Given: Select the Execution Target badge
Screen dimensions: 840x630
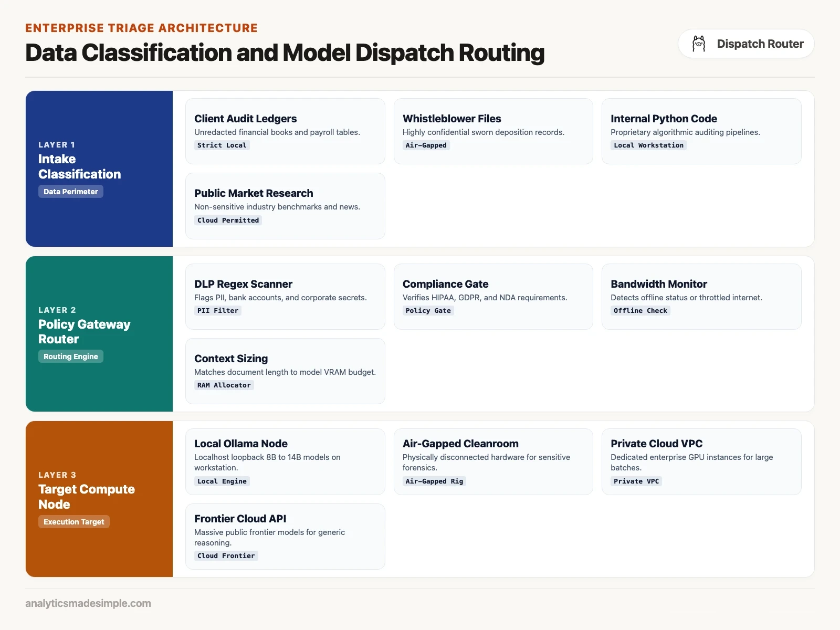Looking at the screenshot, I should pyautogui.click(x=74, y=522).
